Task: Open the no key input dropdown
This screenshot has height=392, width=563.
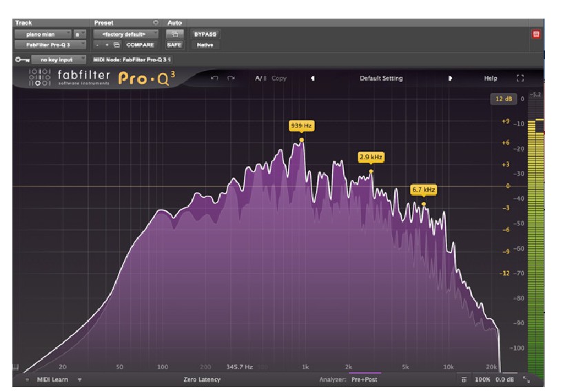Action: [59, 59]
